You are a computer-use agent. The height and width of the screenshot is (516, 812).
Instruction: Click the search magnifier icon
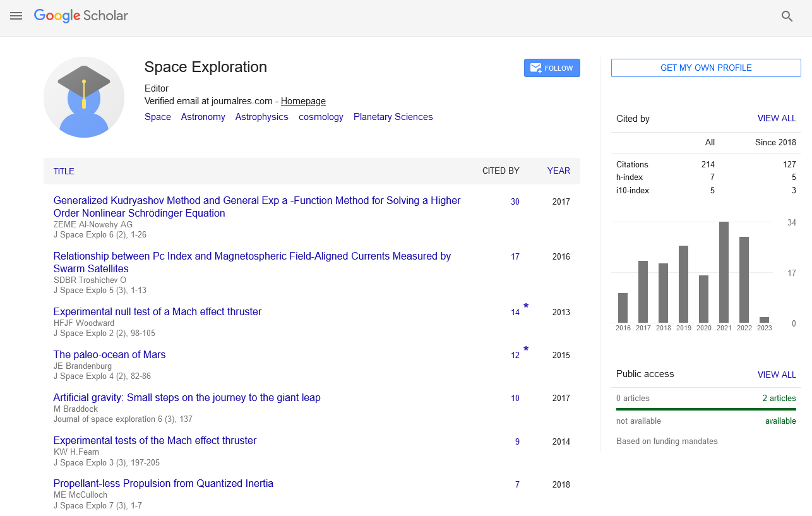(787, 16)
